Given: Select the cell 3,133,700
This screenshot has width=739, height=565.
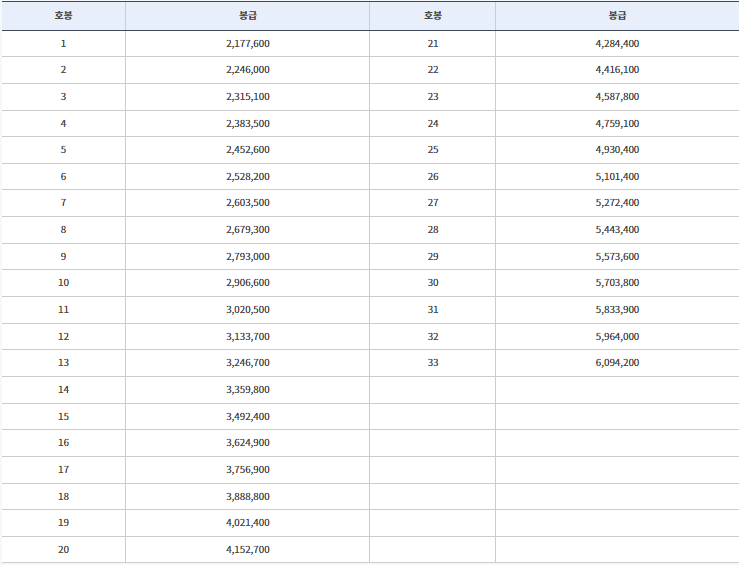Looking at the screenshot, I should (248, 336).
